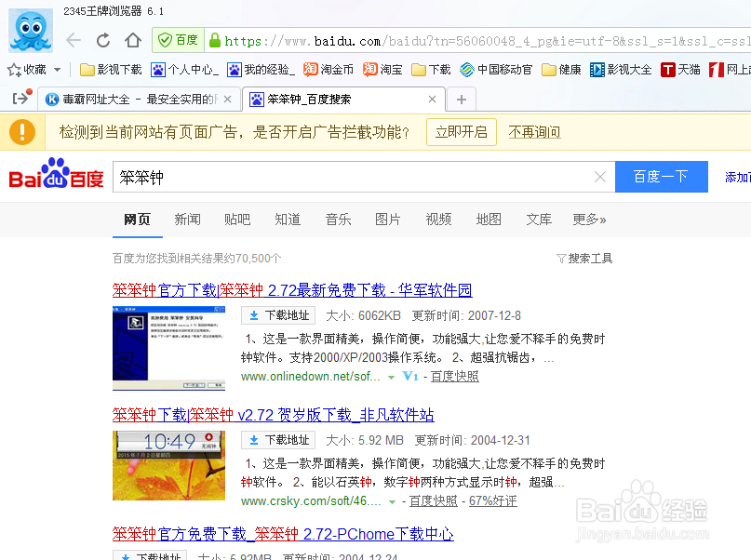The height and width of the screenshot is (560, 751).
Task: Close the 毒霸网址大全 tab
Action: [228, 100]
